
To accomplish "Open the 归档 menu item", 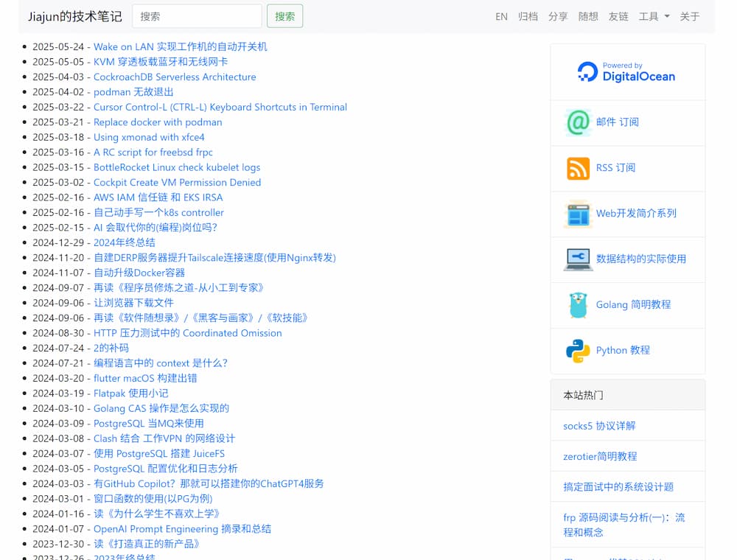I will (528, 15).
